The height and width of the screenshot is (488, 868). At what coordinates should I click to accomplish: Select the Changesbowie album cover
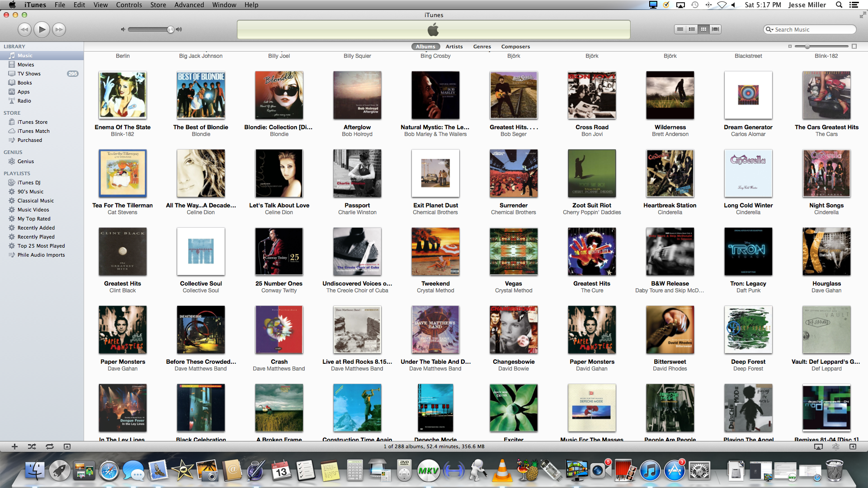pos(514,330)
